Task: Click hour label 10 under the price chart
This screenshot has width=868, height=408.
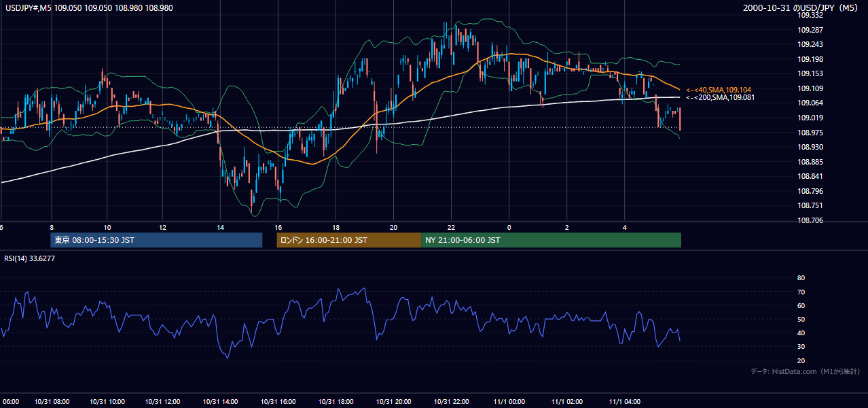Action: tap(107, 227)
